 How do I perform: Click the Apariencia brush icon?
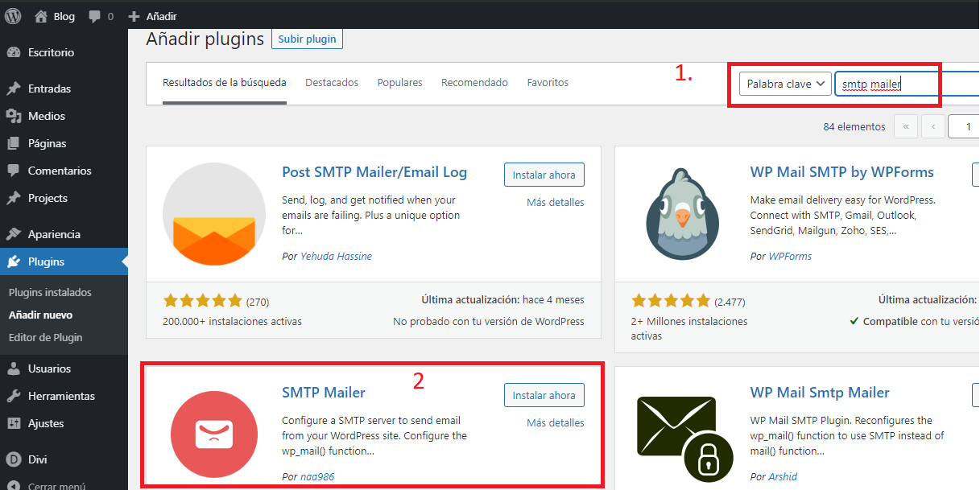[14, 234]
